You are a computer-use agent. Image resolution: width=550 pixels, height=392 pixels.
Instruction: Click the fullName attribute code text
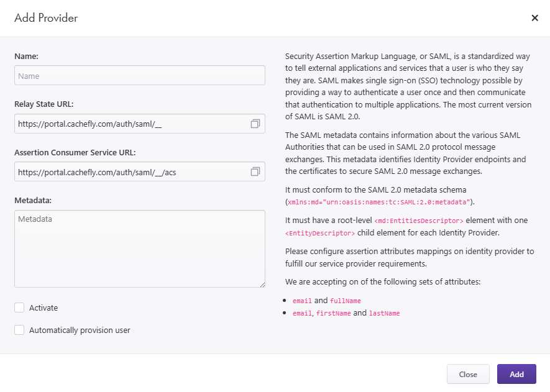pos(345,301)
